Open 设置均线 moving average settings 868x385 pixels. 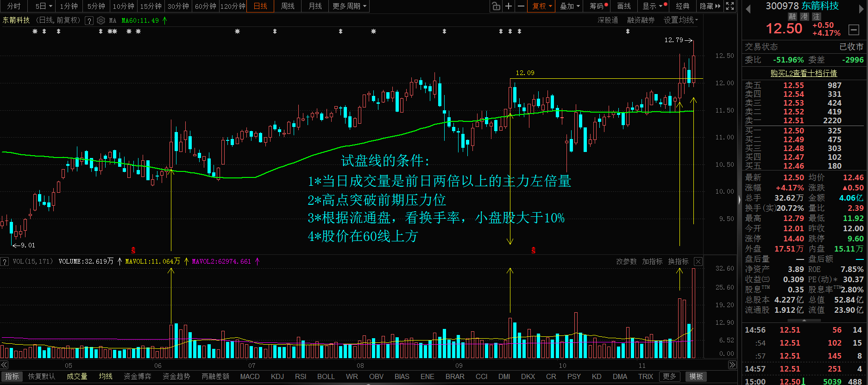680,20
